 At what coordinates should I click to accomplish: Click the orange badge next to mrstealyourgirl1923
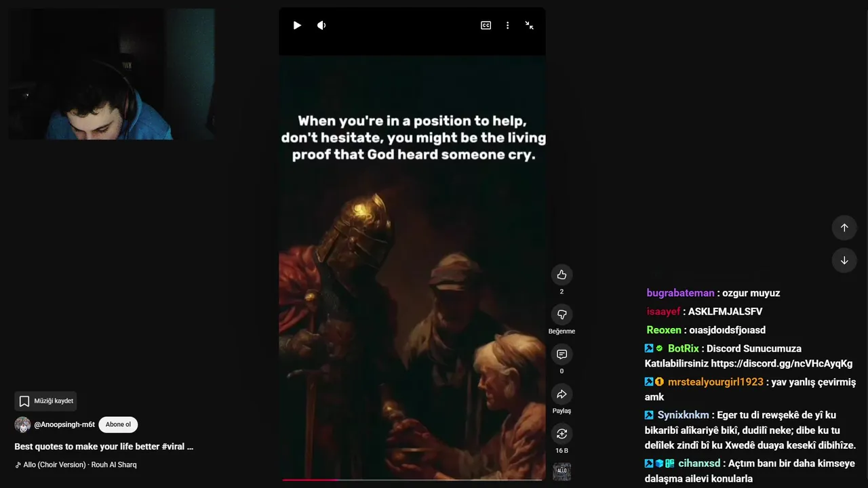pyautogui.click(x=659, y=382)
